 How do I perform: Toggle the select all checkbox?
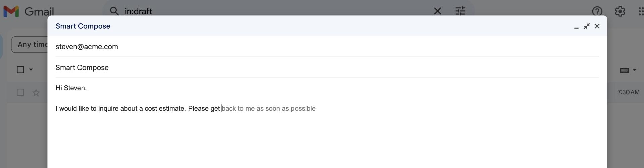[20, 70]
